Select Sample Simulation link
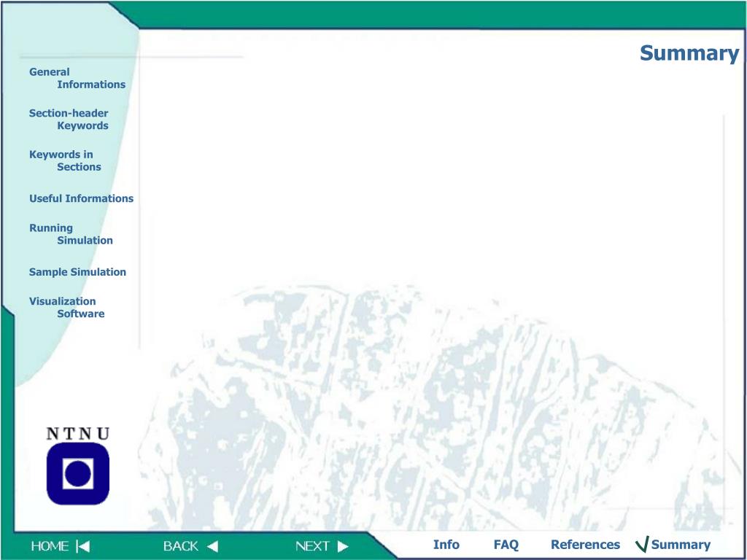This screenshot has width=747, height=560. point(77,272)
